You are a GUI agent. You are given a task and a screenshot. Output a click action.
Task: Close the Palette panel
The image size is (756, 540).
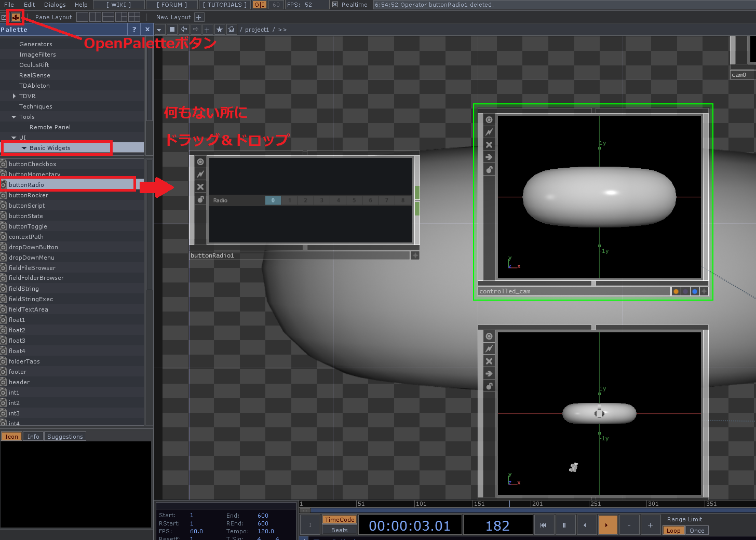(147, 30)
